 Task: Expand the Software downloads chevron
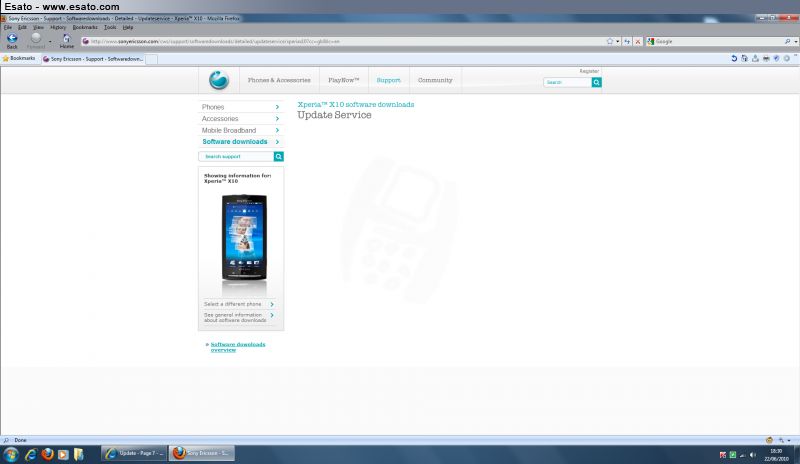click(x=277, y=142)
